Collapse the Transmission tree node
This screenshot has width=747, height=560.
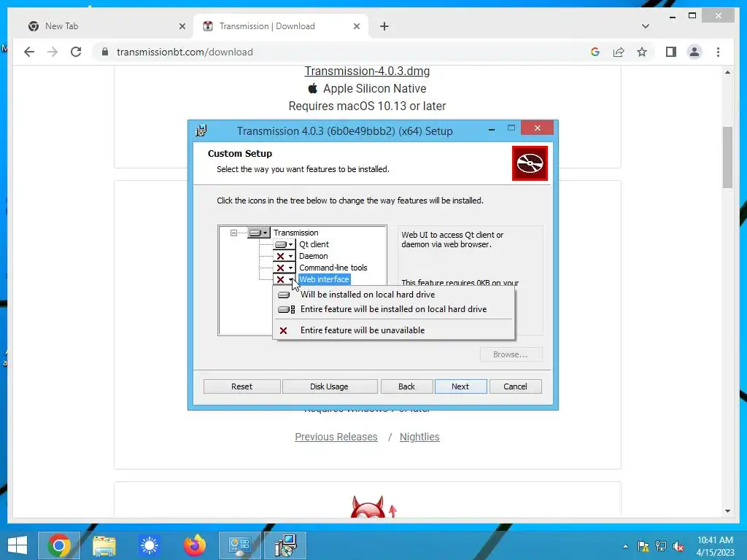(x=233, y=233)
